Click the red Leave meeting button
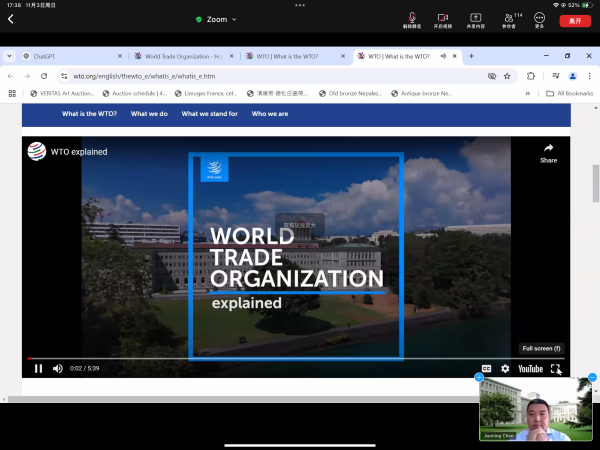Screen dimensions: 600x450 coord(574,19)
